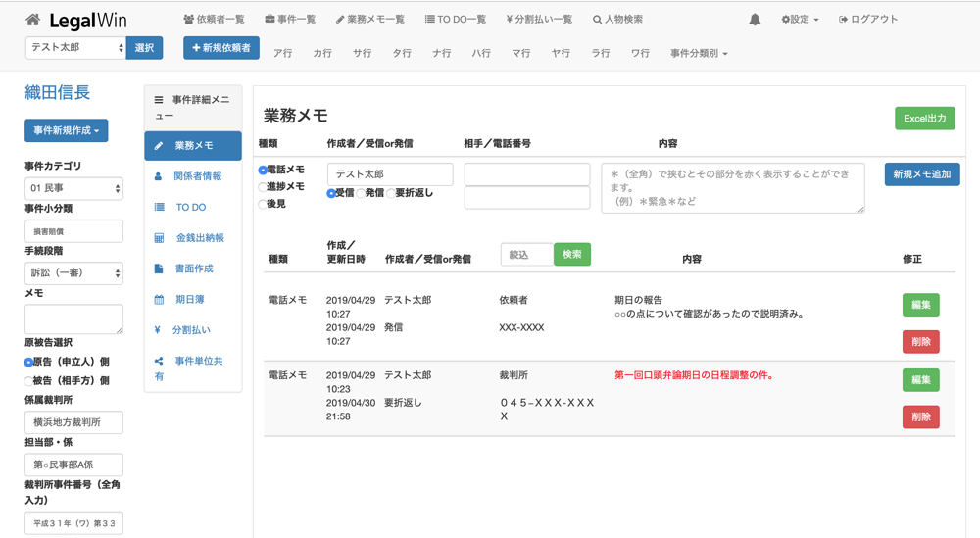This screenshot has width=980, height=538.
Task: Open 手続段階 dropdown showing 訴訟（一審）
Action: click(73, 273)
